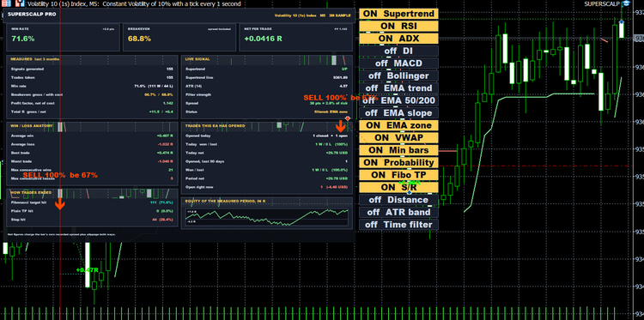Turn off the Supertrend filter
The height and width of the screenshot is (320, 644).
tap(398, 14)
